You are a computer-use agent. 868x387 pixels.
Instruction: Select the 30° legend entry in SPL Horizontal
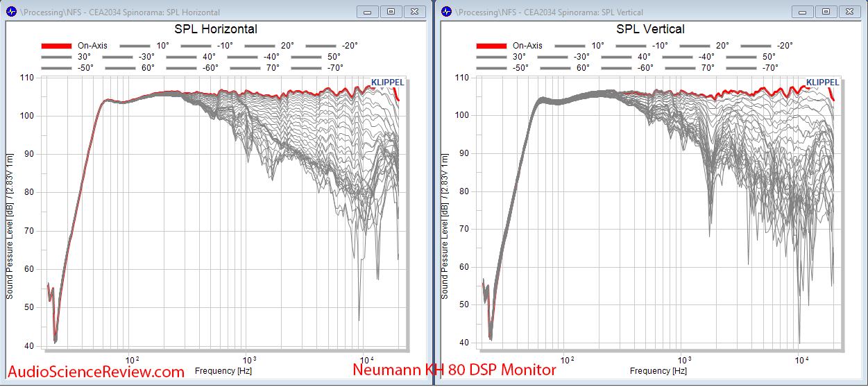tap(67, 57)
